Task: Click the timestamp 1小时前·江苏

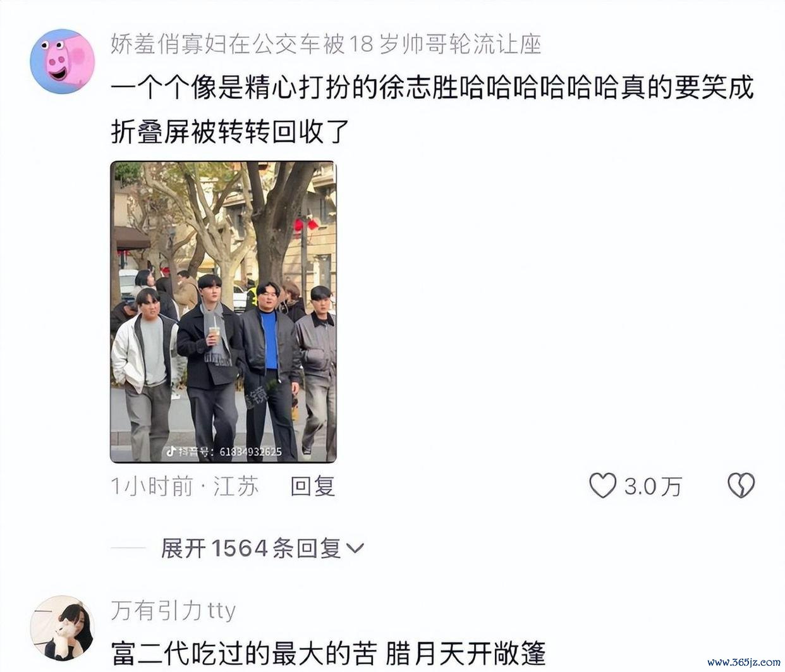Action: [185, 486]
